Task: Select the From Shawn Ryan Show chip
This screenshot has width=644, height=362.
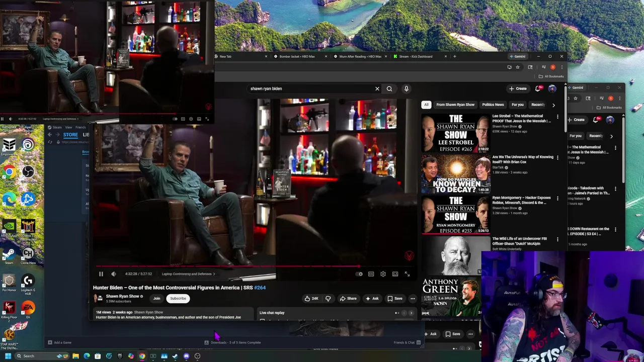Action: pos(455,105)
